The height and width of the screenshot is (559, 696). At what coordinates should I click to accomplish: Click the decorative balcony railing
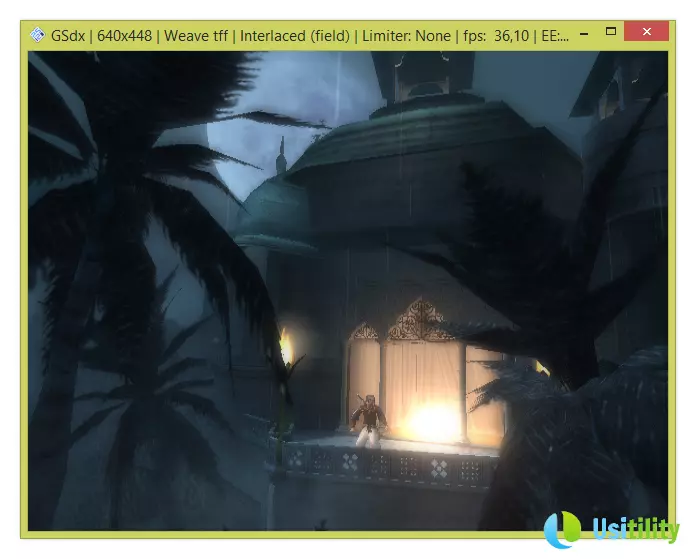390,463
